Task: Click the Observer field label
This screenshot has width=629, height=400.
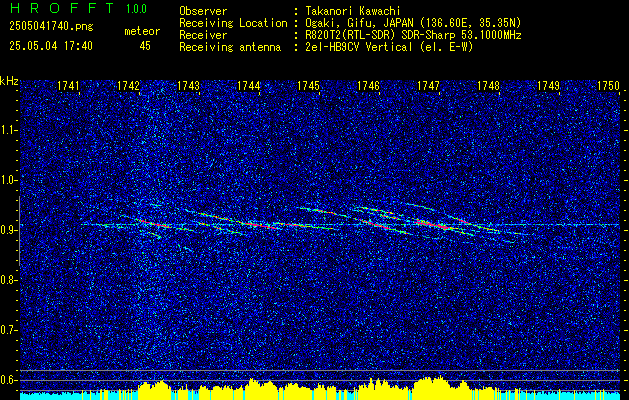Action: pyautogui.click(x=203, y=11)
